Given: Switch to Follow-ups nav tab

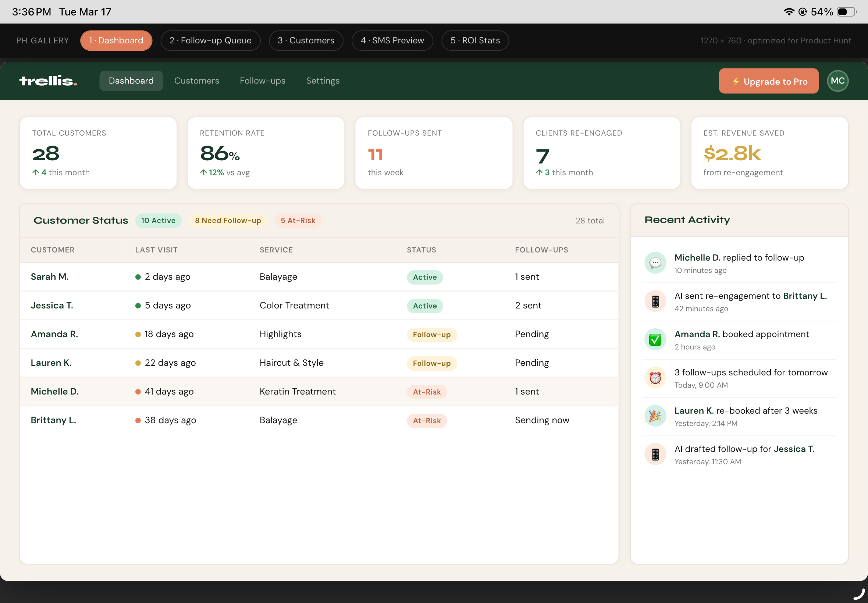Looking at the screenshot, I should click(262, 81).
